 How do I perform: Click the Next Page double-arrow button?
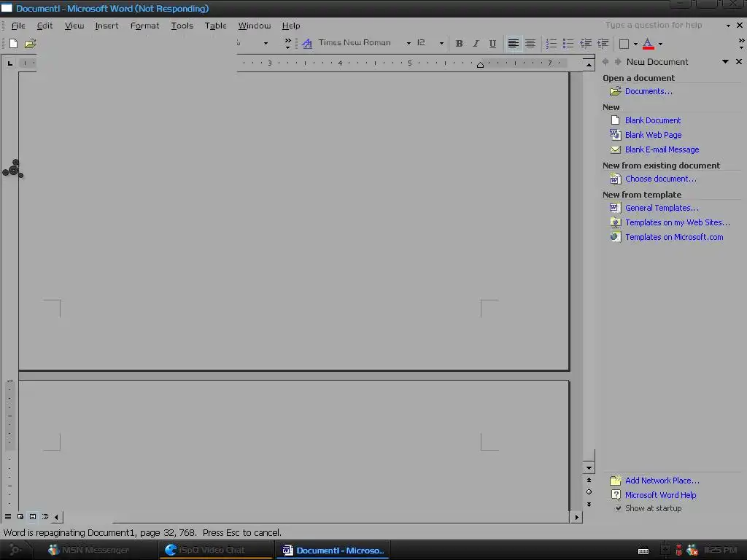coord(589,505)
